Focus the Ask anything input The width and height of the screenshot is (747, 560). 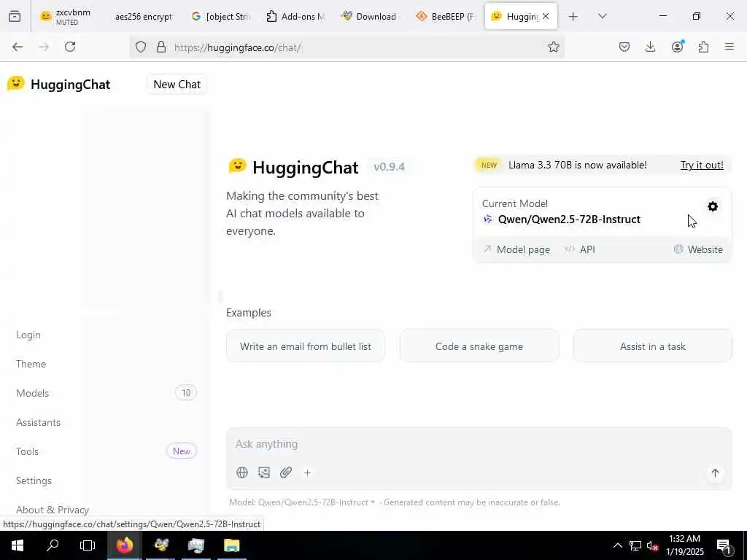pyautogui.click(x=479, y=444)
